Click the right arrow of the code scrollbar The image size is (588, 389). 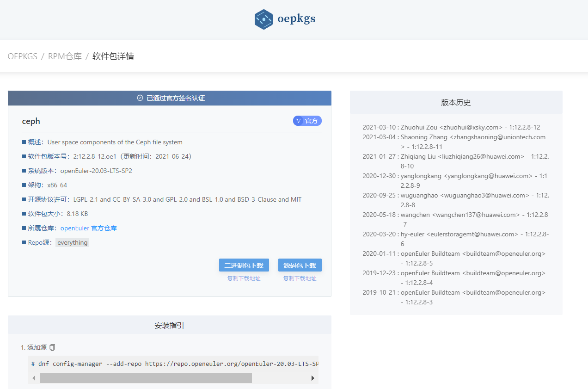pos(313,378)
